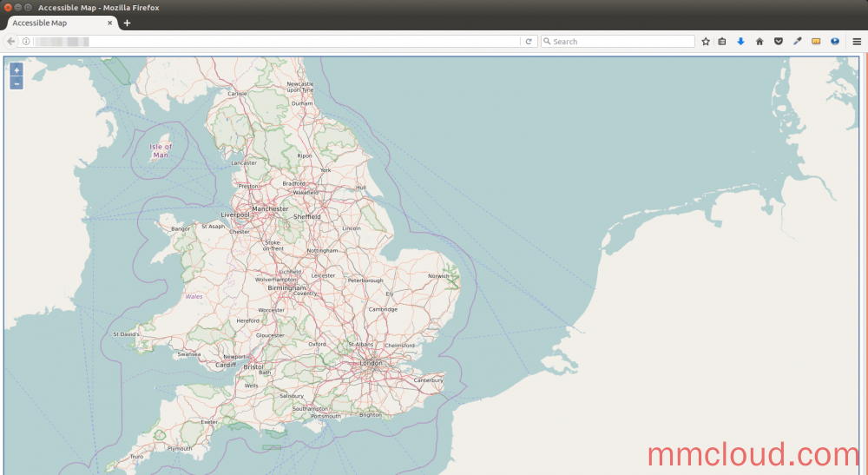Select the Accessible Map tab
This screenshot has width=868, height=475.
[x=62, y=23]
